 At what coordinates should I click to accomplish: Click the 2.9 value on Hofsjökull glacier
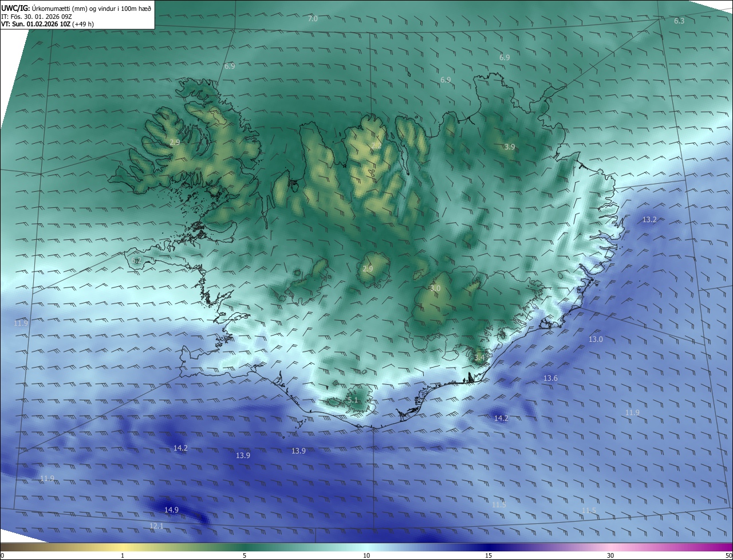[368, 269]
